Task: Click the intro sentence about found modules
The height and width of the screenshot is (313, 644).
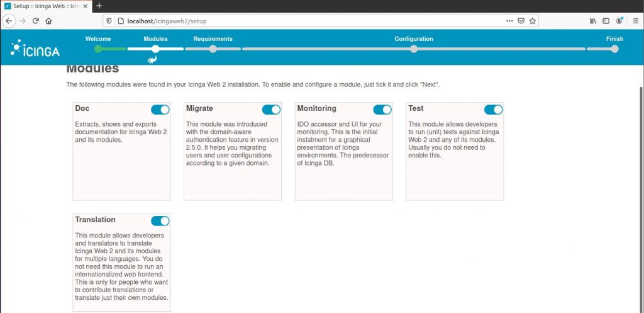Action: tap(253, 85)
